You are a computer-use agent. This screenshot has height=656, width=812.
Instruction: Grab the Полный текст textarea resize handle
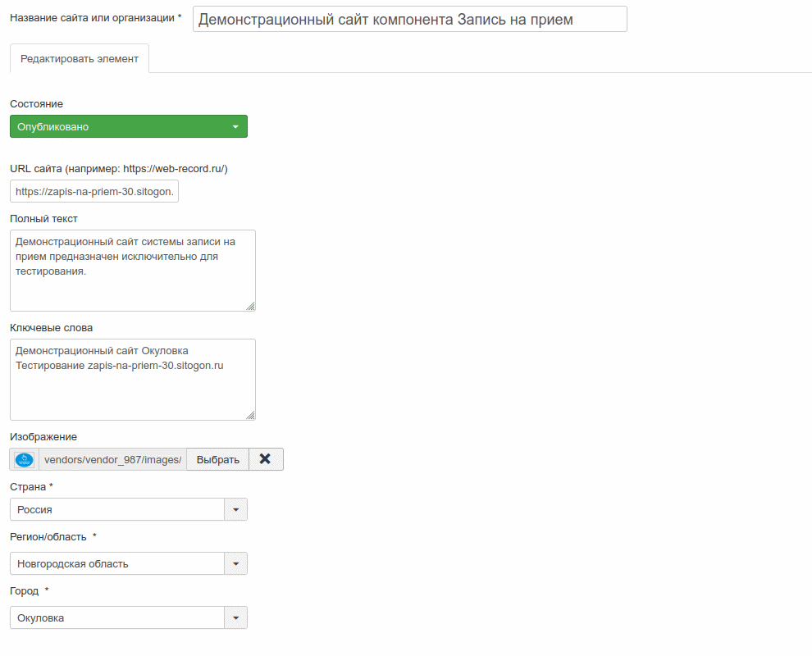(x=250, y=306)
